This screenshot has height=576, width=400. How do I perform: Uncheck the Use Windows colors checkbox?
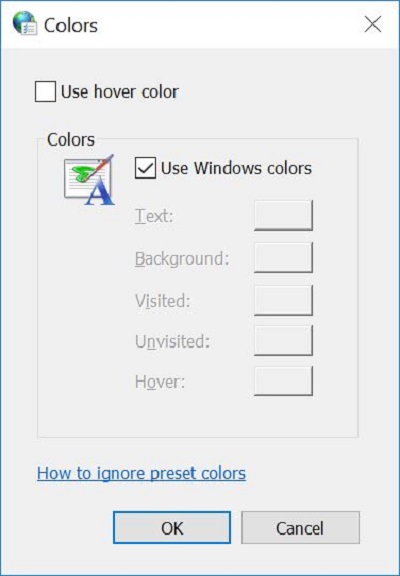(x=145, y=168)
